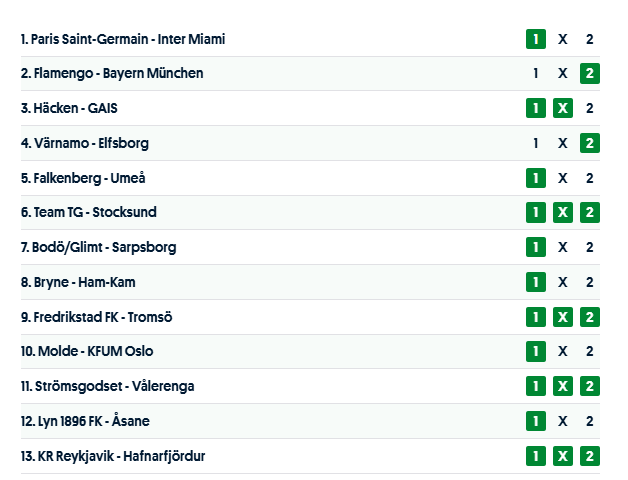
Task: Open match 10 Molde - KFUM Oslo
Action: 87,351
